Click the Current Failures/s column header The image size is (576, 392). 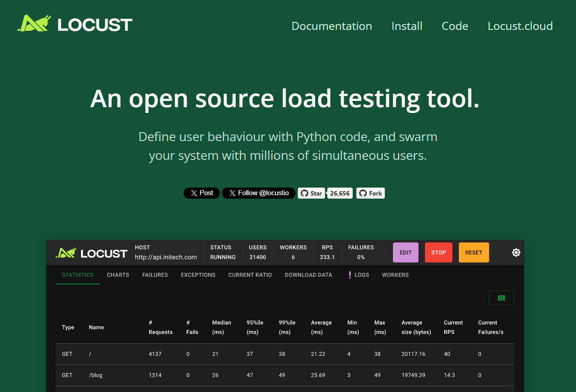point(491,327)
